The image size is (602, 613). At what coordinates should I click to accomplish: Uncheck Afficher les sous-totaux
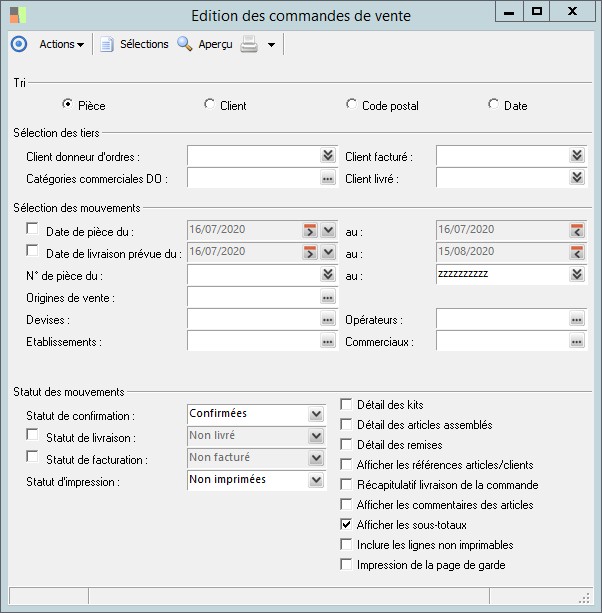pos(346,525)
